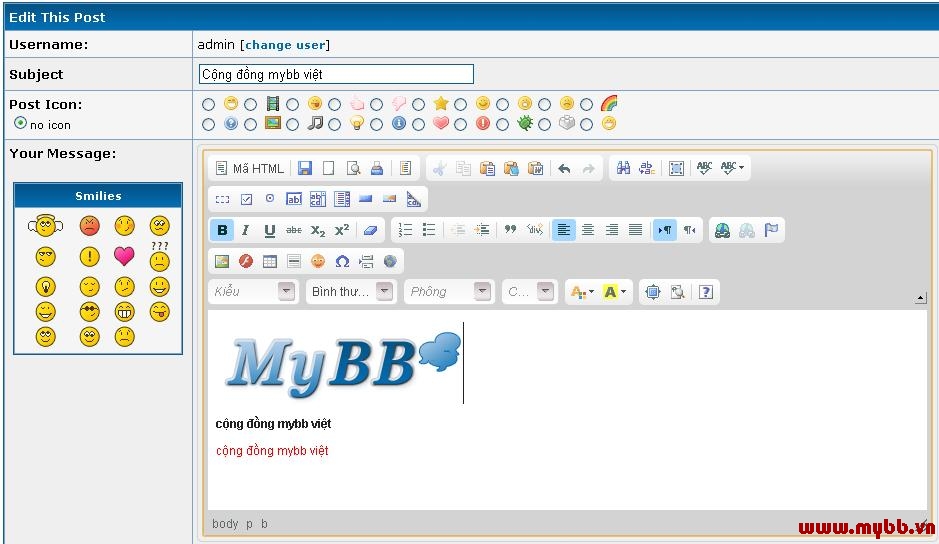Click 'body' in the element path
939x544 pixels.
tap(225, 524)
